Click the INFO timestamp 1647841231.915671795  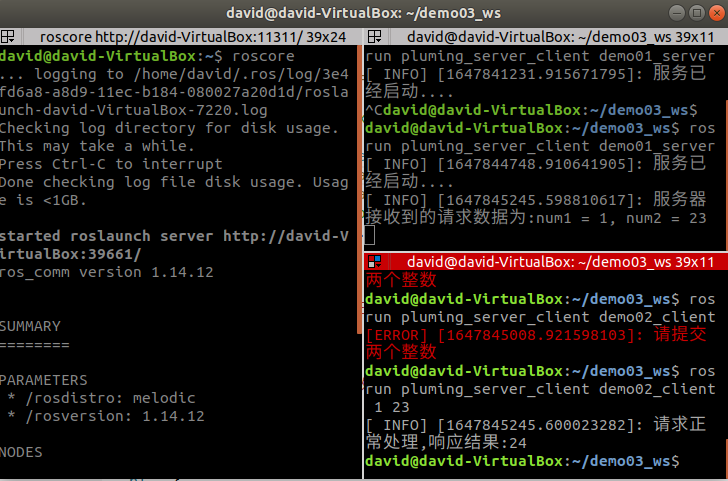pos(537,74)
